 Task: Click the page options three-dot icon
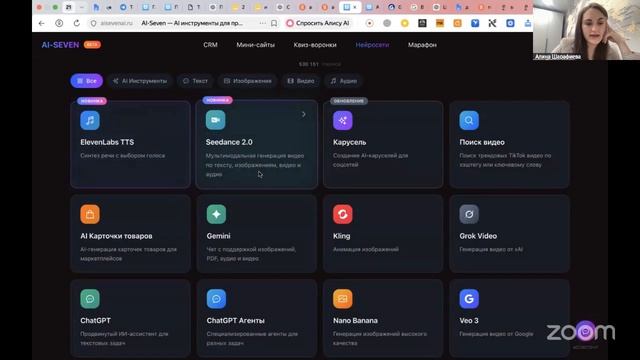262,23
